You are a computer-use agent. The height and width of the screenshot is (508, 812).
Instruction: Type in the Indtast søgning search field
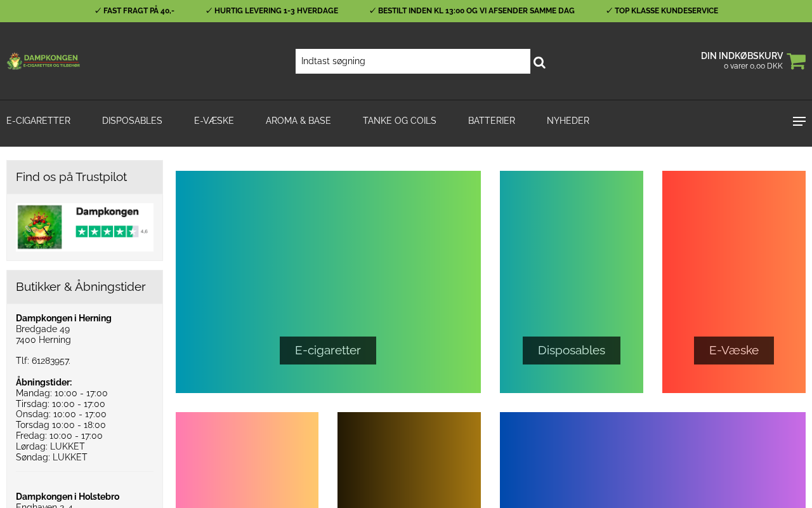(412, 62)
